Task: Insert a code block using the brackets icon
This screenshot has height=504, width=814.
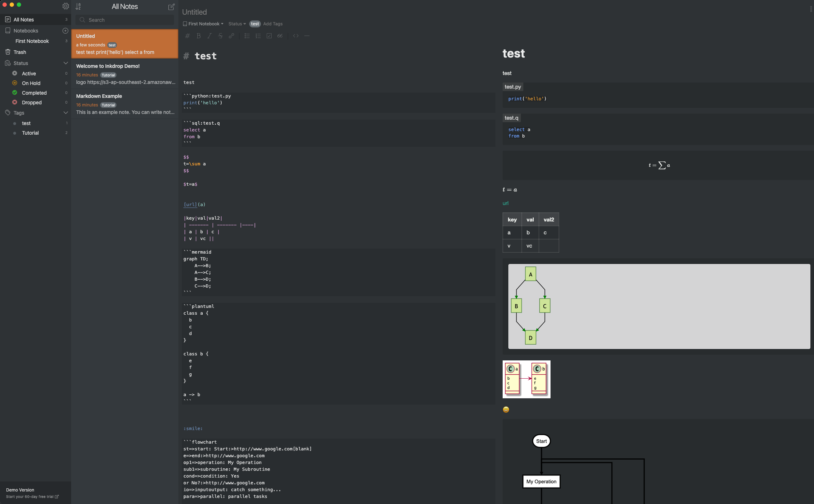Action: tap(296, 36)
